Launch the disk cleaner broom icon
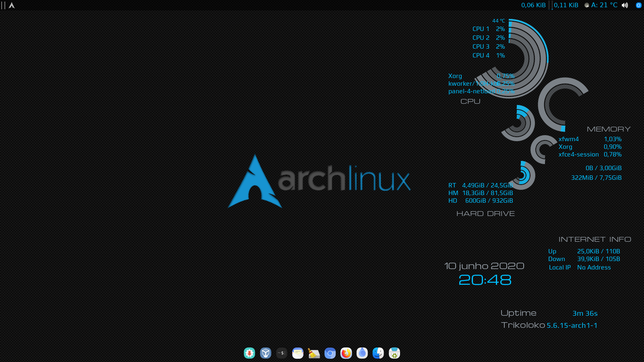The height and width of the screenshot is (362, 644). tap(314, 353)
